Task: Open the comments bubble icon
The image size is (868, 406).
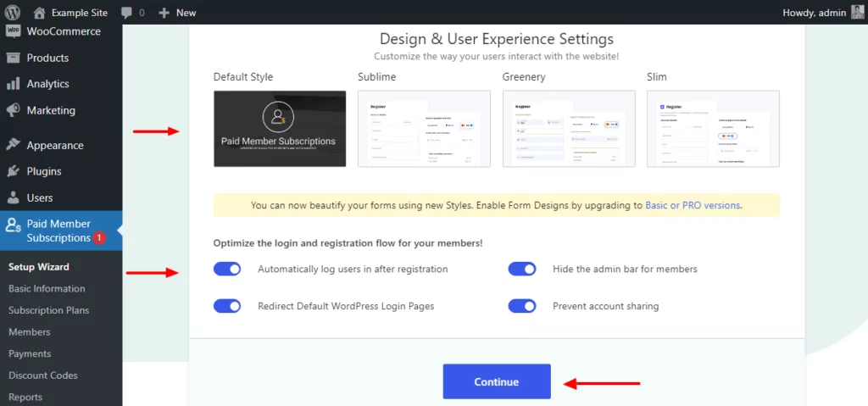Action: click(x=126, y=13)
